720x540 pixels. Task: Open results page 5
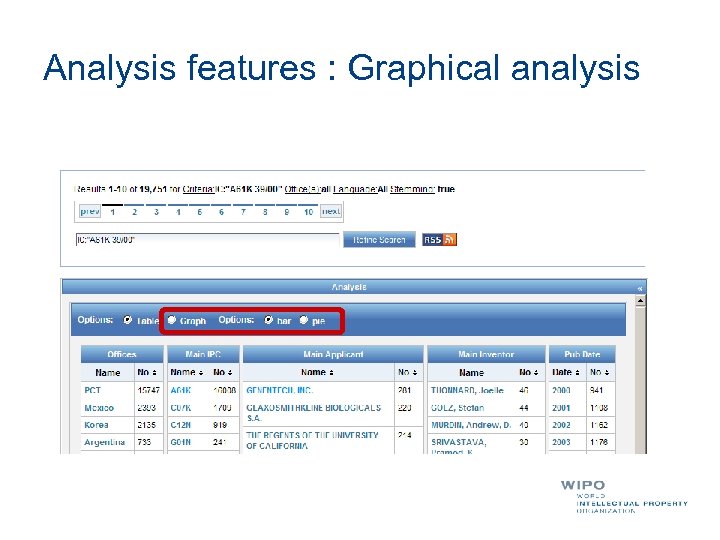point(200,212)
